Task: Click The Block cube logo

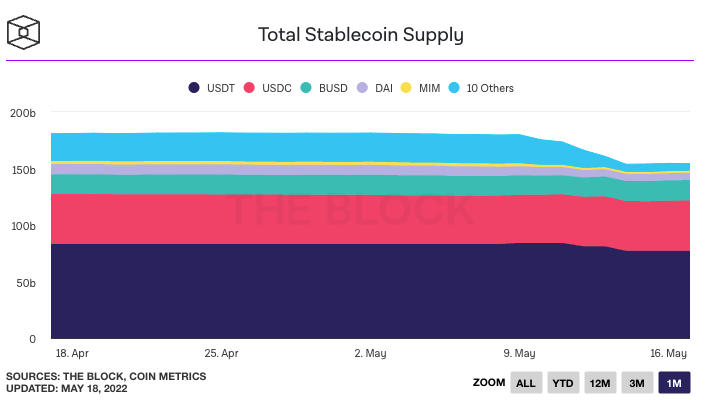Action: [x=24, y=33]
